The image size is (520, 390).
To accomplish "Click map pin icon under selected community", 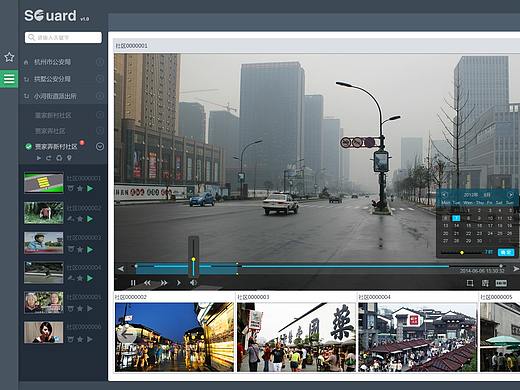I will (69, 158).
